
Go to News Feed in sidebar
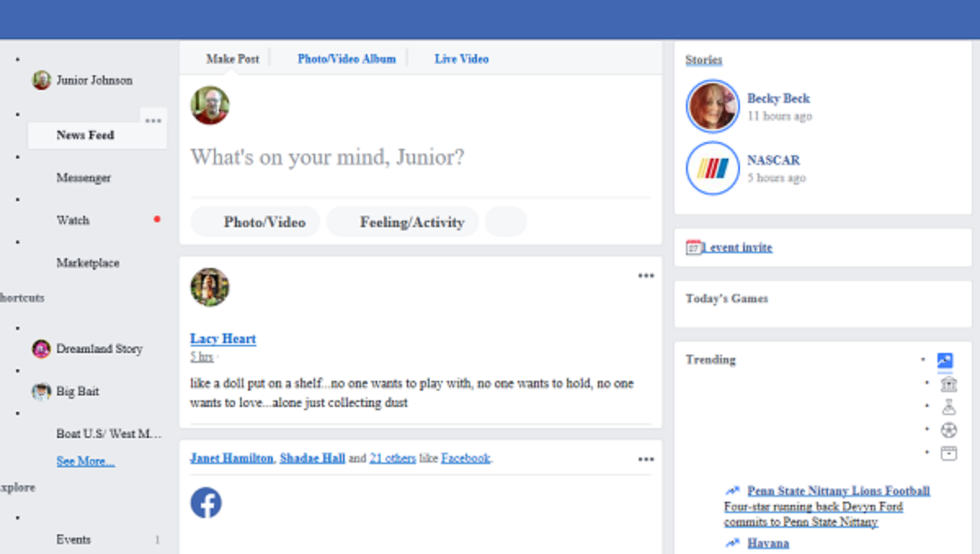[97, 136]
